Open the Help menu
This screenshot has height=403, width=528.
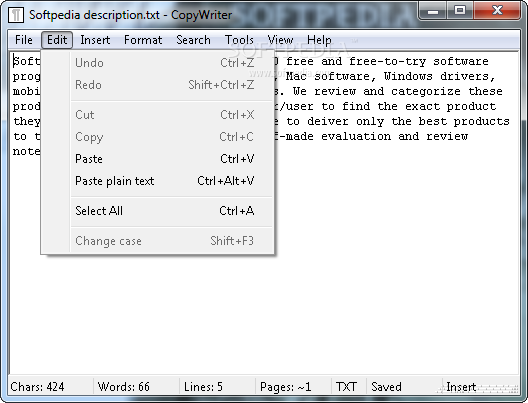coord(319,40)
